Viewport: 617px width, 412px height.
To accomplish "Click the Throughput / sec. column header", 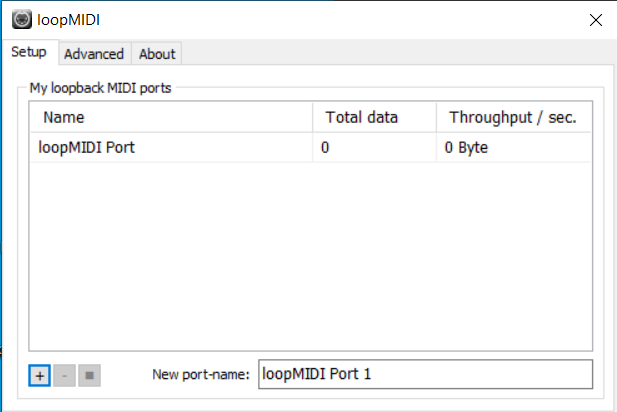I will click(514, 117).
